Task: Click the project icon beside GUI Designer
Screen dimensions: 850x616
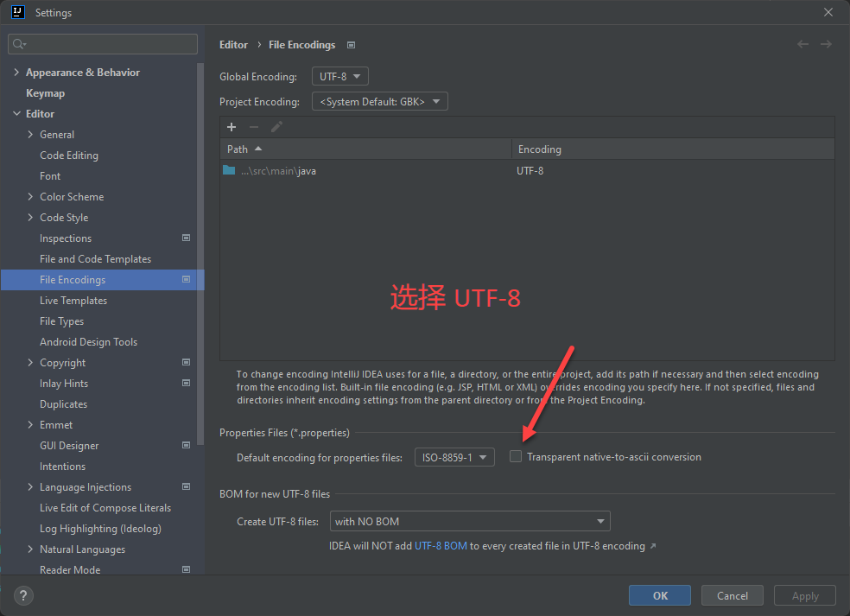Action: tap(186, 445)
